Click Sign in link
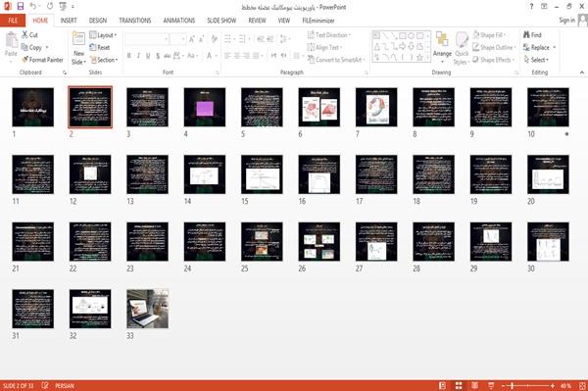This screenshot has height=391, width=588. pos(566,21)
